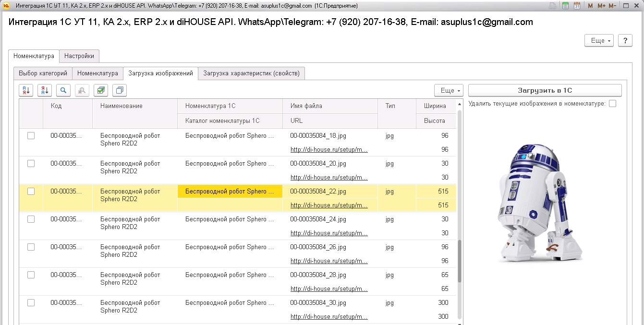Click the M+ memory add button
Screen dimensions: 644x325
coord(601,6)
